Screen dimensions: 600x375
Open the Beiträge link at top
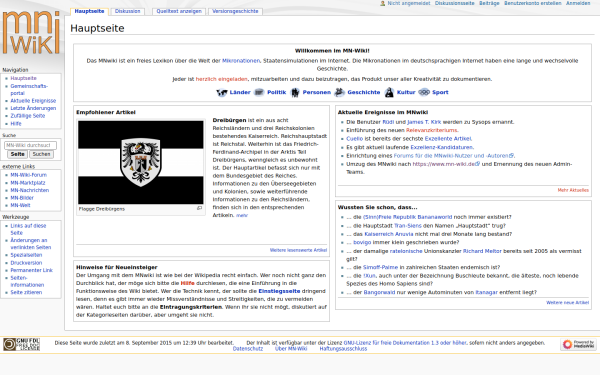click(x=489, y=3)
